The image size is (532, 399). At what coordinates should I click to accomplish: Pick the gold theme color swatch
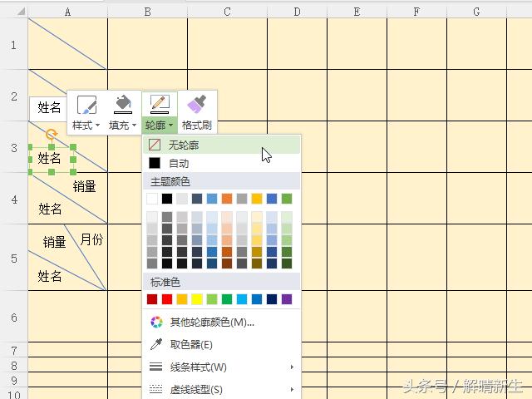pyautogui.click(x=257, y=199)
